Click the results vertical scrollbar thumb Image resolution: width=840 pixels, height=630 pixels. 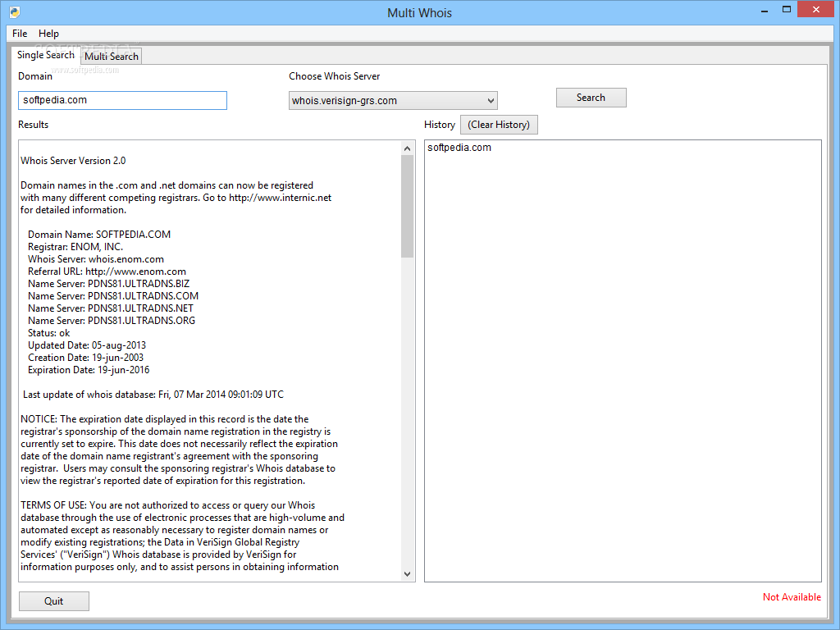407,206
